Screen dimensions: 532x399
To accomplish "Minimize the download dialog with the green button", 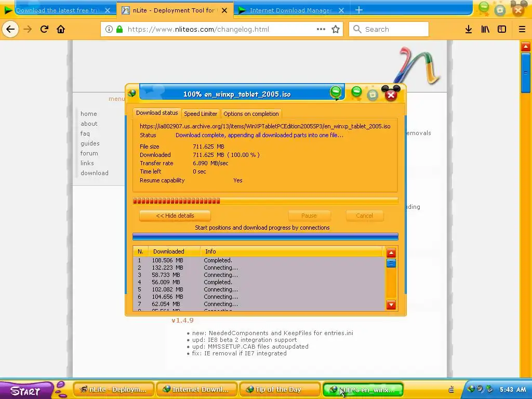I will click(x=356, y=92).
